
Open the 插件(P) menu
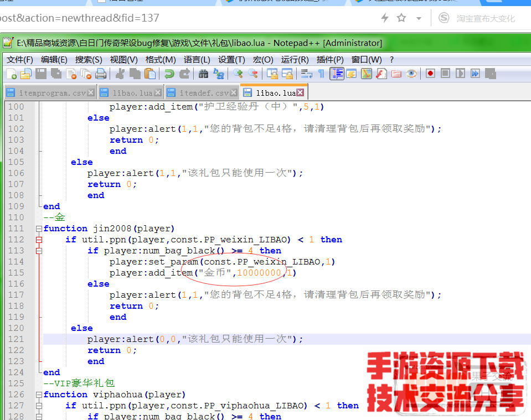coord(330,59)
